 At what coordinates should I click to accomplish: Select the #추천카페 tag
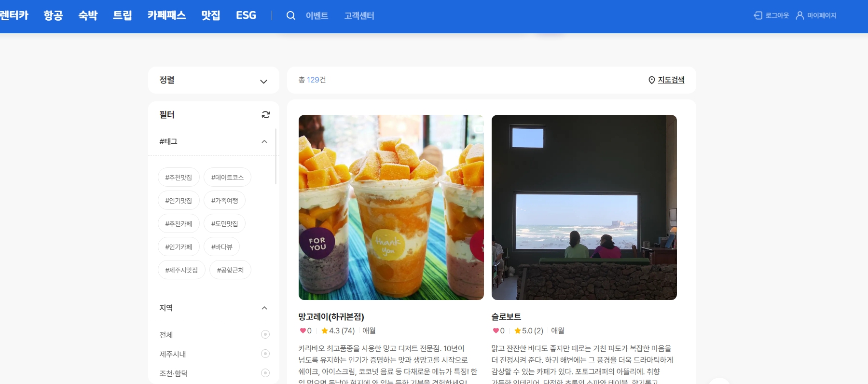[179, 223]
